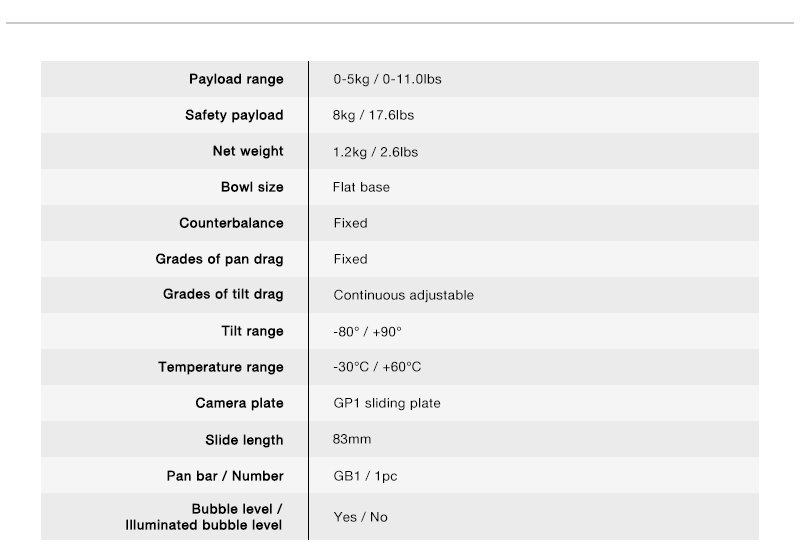Select the Continuous adjustable value
Viewport: 800px width, 556px height.
pos(404,295)
